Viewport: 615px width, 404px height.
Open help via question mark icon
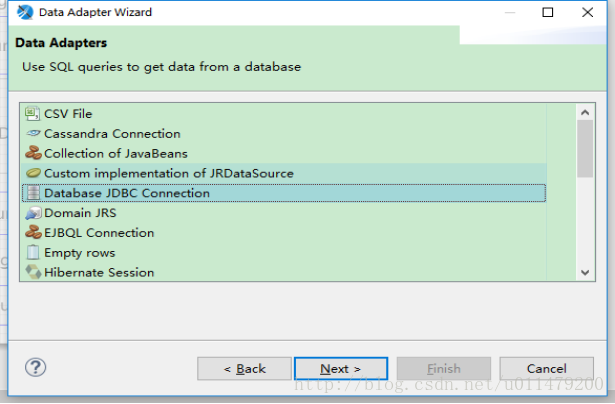pyautogui.click(x=36, y=368)
